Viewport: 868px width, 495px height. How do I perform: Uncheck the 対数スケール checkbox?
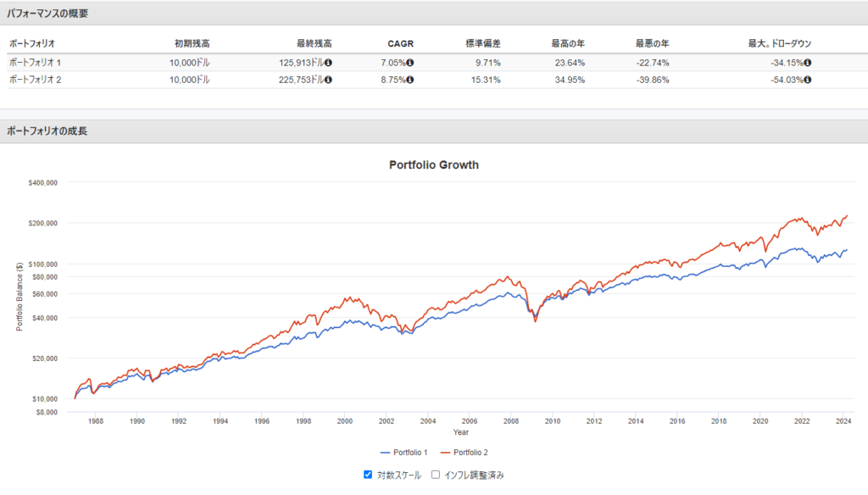tap(367, 475)
